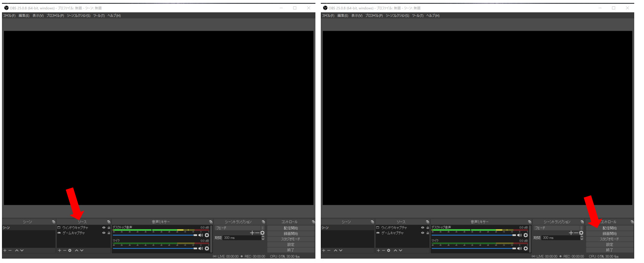Open source properties gear in left OBS window

(70, 250)
